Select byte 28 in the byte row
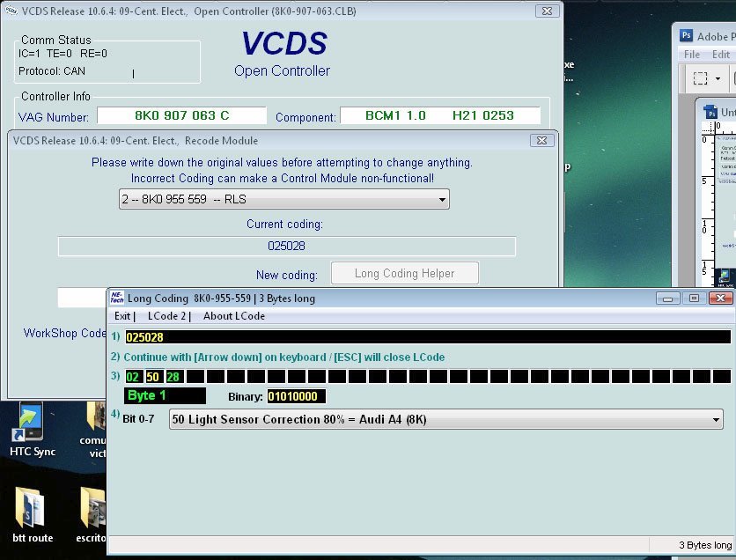This screenshot has height=560, width=736. 173,377
